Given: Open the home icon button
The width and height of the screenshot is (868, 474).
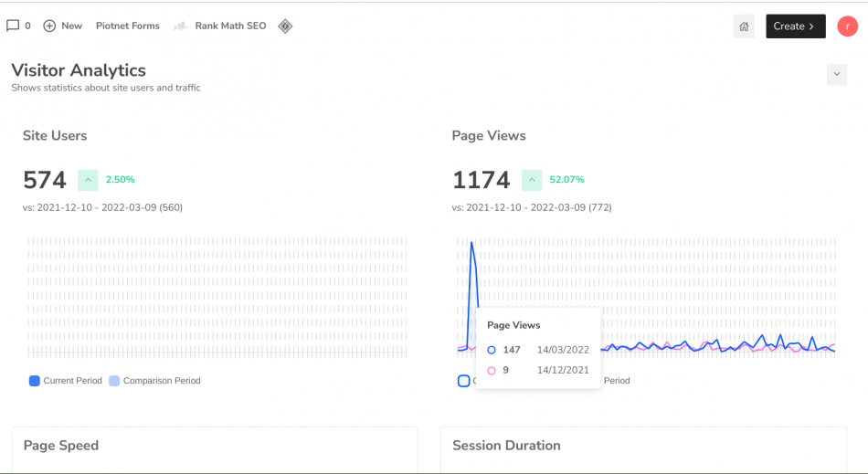Looking at the screenshot, I should point(744,26).
